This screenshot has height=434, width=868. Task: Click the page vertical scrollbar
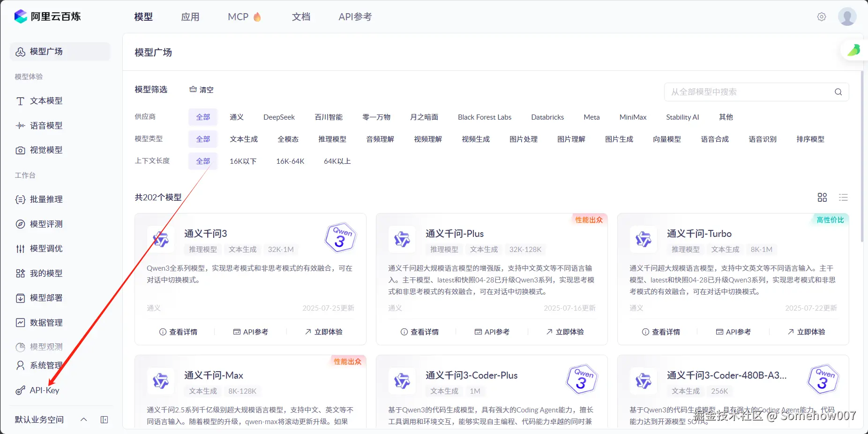coord(862,156)
